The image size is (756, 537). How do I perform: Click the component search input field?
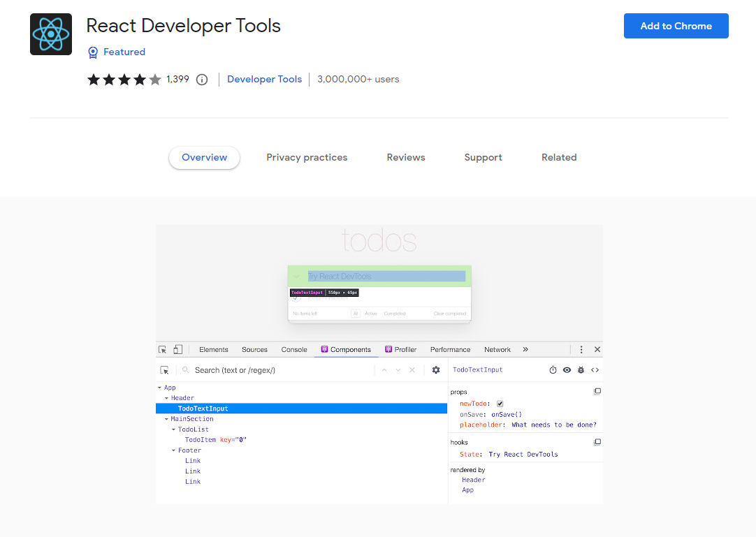(x=279, y=370)
